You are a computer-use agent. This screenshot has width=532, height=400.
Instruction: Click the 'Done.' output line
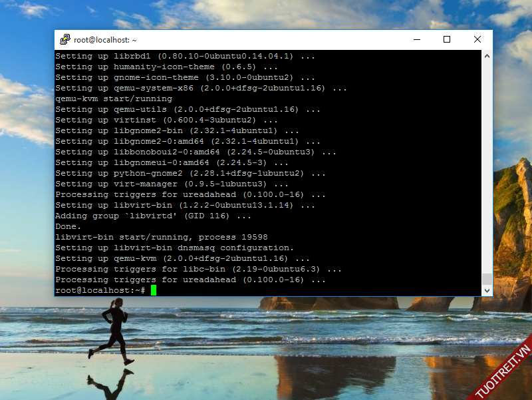pos(68,226)
